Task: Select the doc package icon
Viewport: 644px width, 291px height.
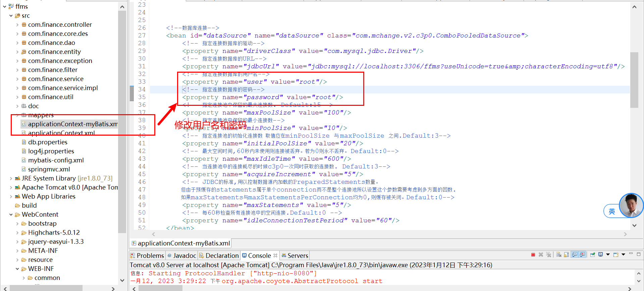Action: (24, 106)
